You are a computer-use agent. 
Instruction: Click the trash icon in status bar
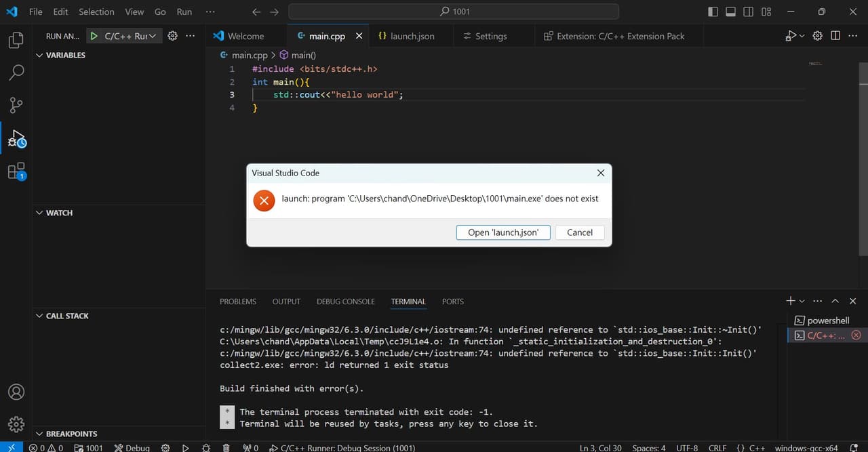226,447
